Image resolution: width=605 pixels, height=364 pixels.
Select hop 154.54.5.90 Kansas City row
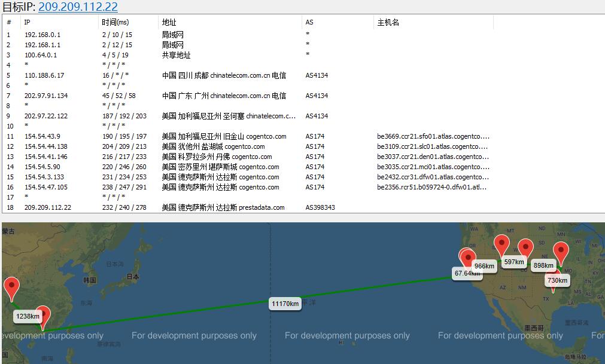(248, 167)
